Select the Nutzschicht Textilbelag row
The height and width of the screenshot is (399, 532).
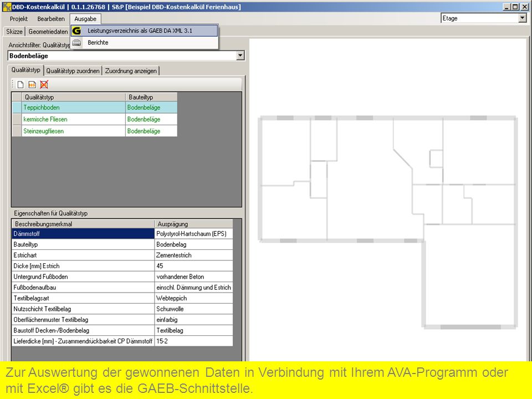click(x=122, y=309)
